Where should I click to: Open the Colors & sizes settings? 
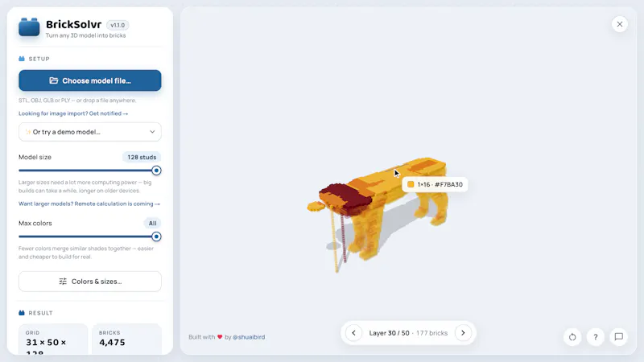tap(90, 281)
